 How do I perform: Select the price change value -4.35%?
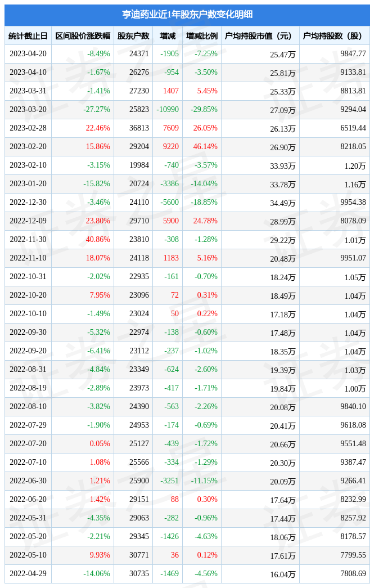tap(98, 518)
